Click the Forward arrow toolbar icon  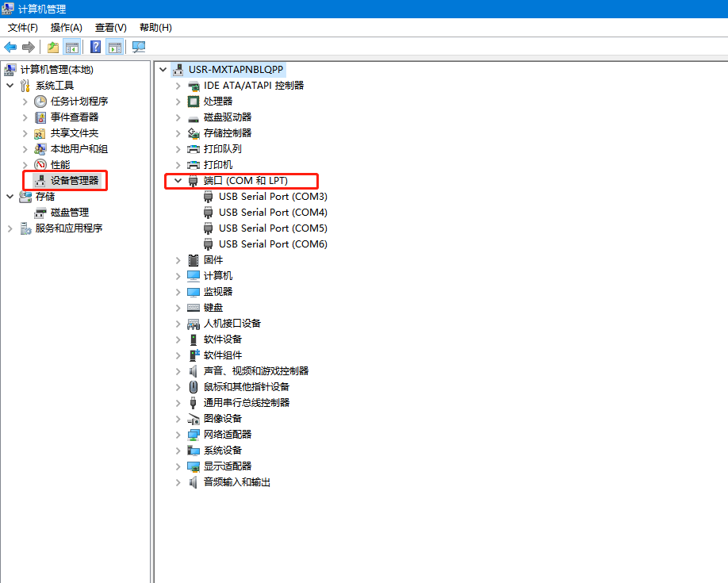click(29, 47)
